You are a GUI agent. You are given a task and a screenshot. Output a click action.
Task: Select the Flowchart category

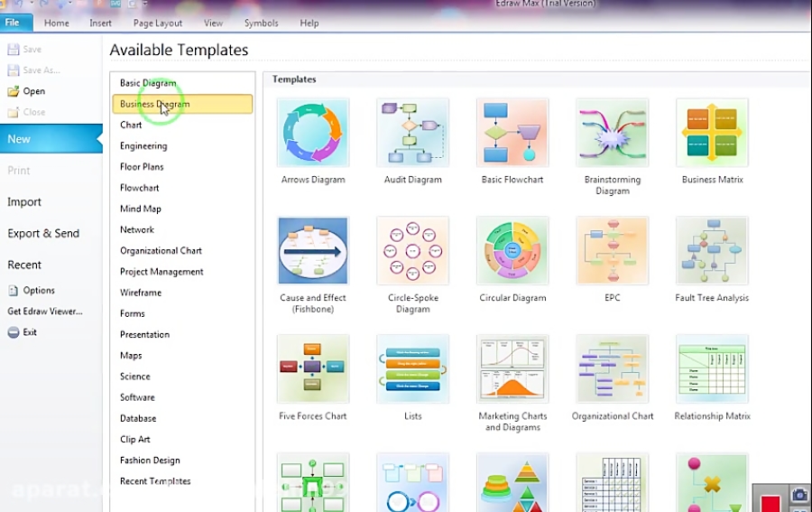point(140,188)
